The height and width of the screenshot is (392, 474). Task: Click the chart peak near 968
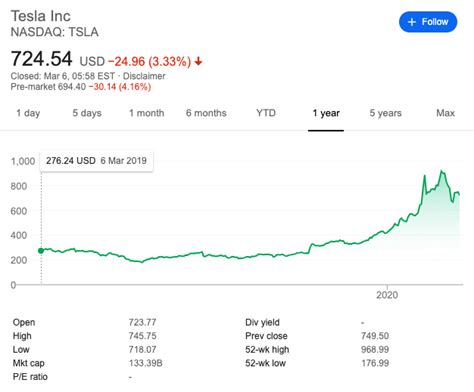click(441, 171)
